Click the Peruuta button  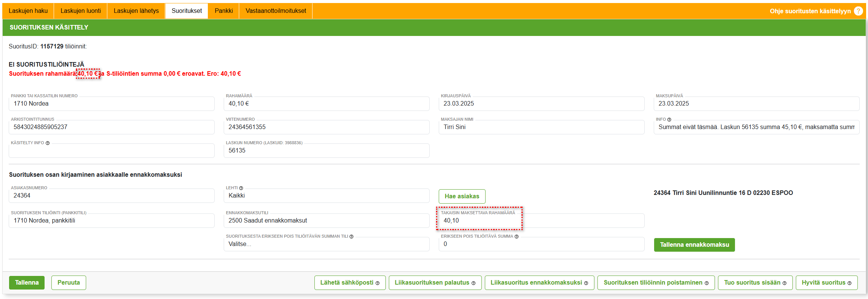point(68,283)
